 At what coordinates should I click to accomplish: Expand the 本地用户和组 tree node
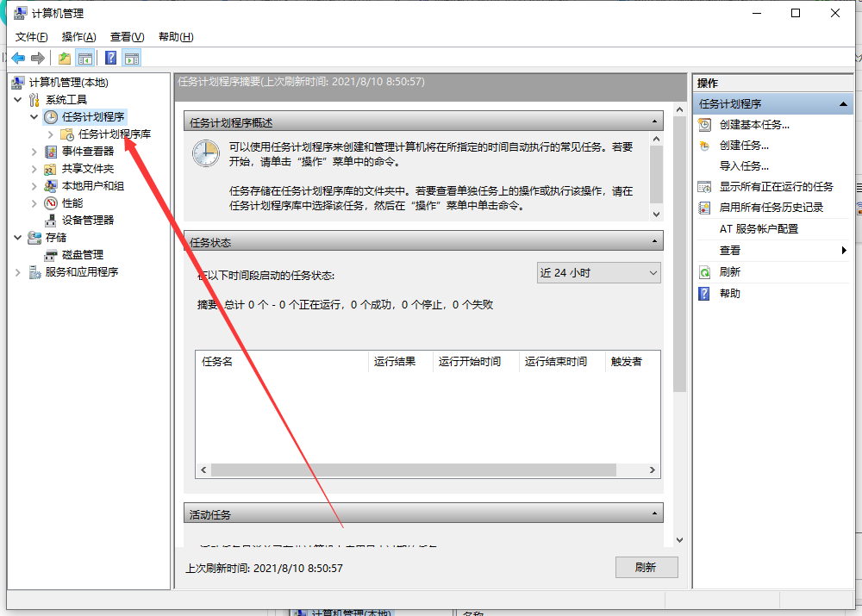pos(34,186)
